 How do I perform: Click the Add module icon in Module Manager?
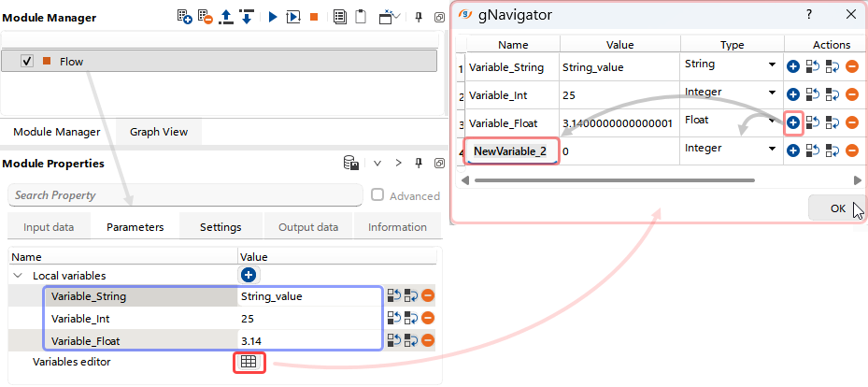(184, 17)
